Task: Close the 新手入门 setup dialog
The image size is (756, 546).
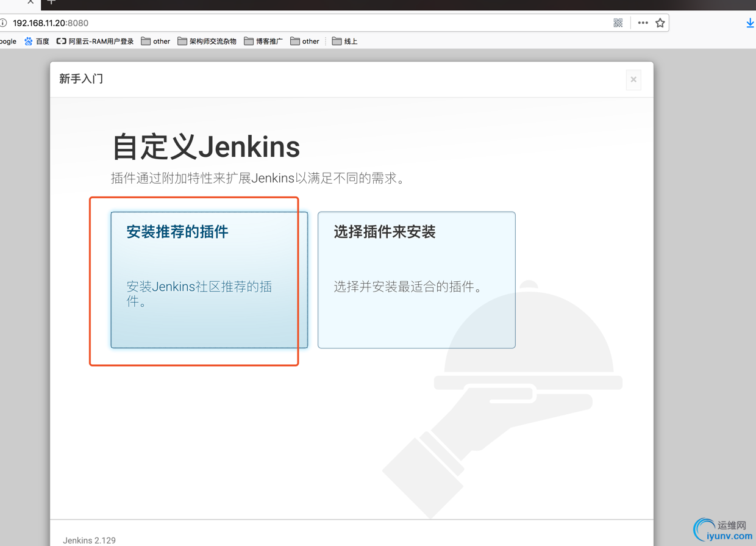Action: pyautogui.click(x=633, y=79)
